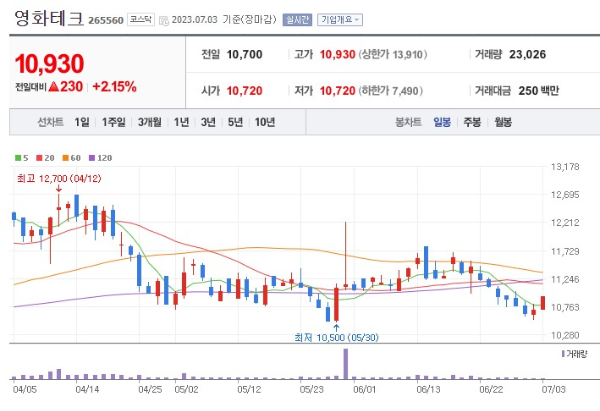Select the 5년 line chart tab
Screen dimensions: 600x411
click(235, 122)
